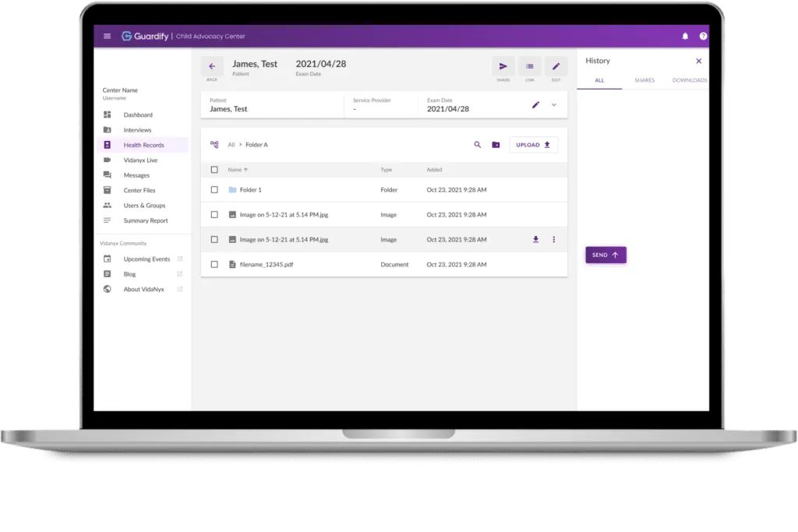Create a new folder with folder icon
The height and width of the screenshot is (532, 798).
click(496, 145)
